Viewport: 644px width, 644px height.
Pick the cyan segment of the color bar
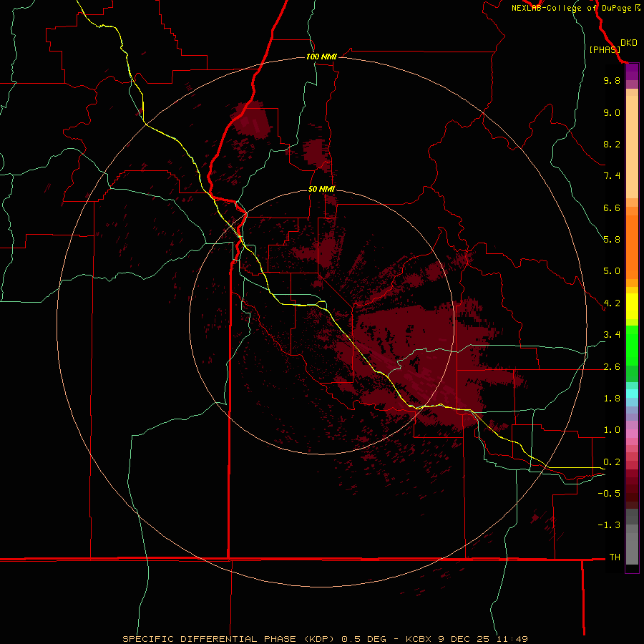tap(632, 394)
